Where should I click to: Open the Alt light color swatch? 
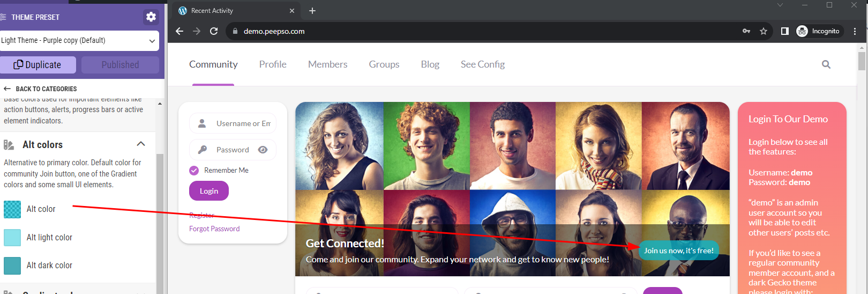coord(12,238)
